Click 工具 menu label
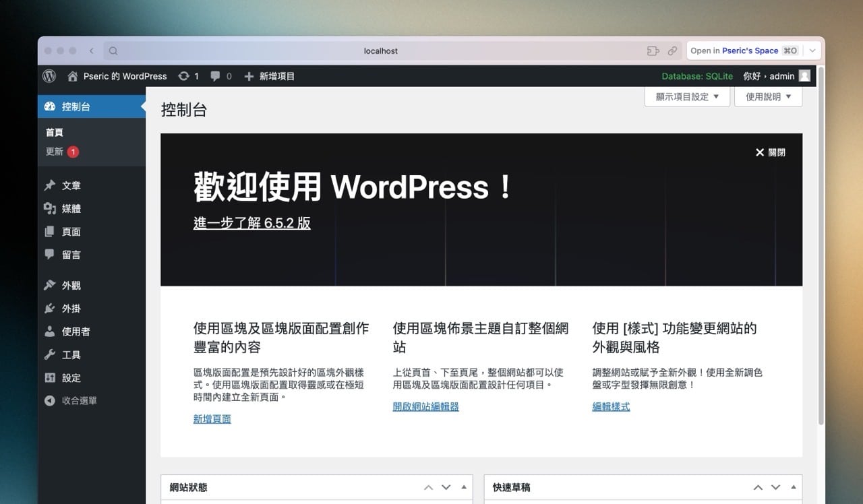Image resolution: width=863 pixels, height=504 pixels. [71, 354]
